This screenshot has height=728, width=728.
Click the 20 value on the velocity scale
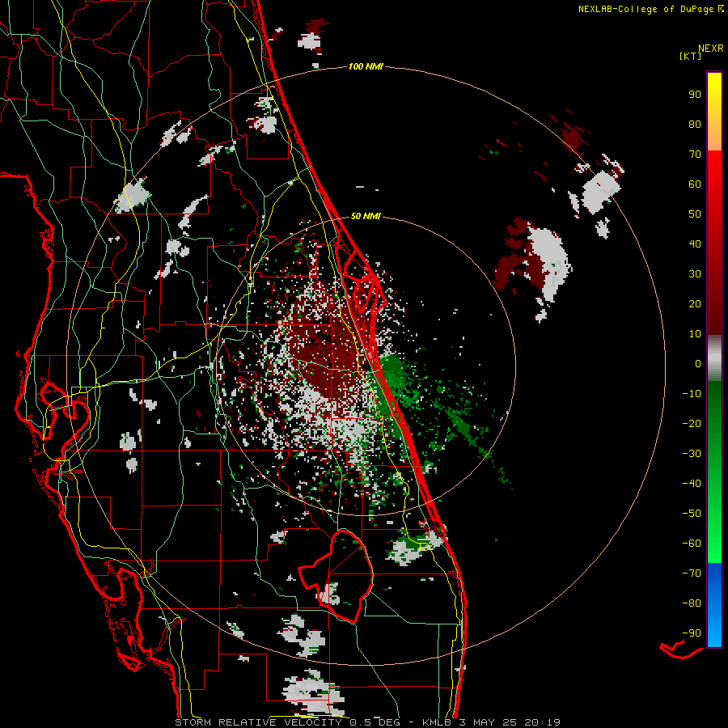[695, 303]
